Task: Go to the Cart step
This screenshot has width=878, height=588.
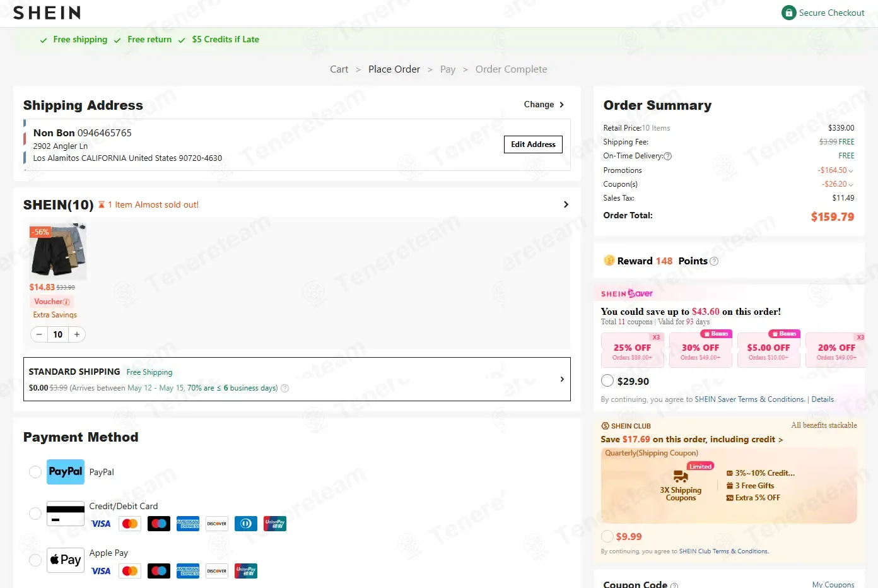Action: pos(339,69)
